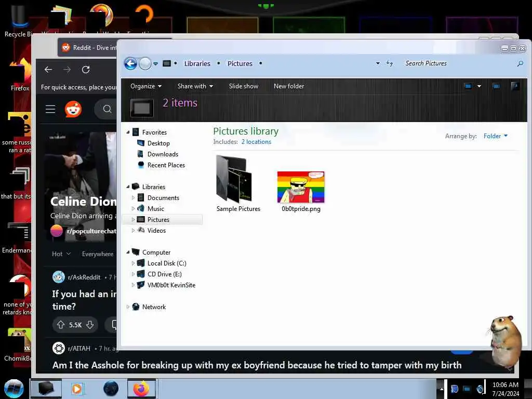Image resolution: width=532 pixels, height=399 pixels.
Task: Collapse the Favorites group
Action: point(128,132)
